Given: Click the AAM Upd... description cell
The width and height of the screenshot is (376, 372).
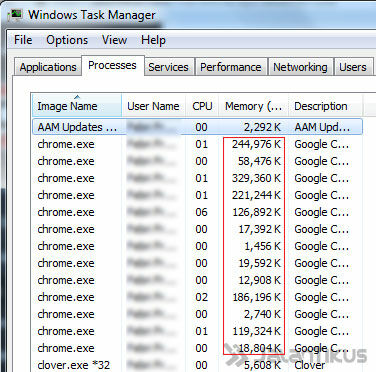Looking at the screenshot, I should point(322,127).
